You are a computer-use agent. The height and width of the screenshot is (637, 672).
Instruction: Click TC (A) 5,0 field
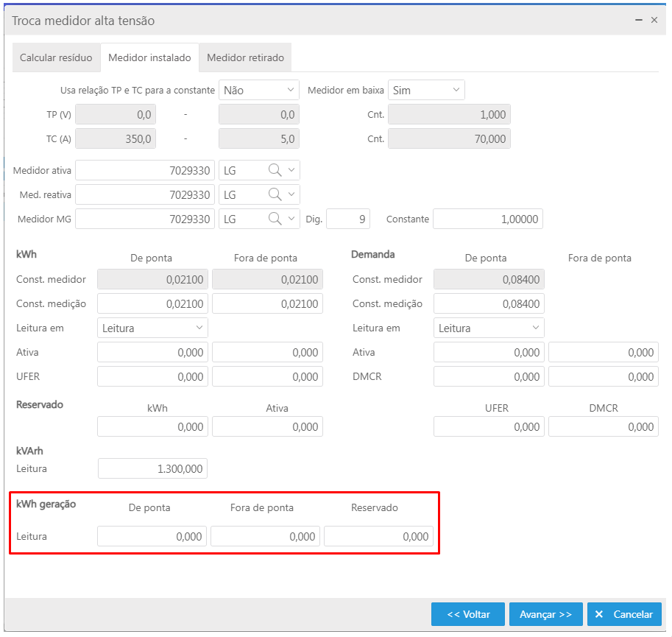tap(259, 139)
